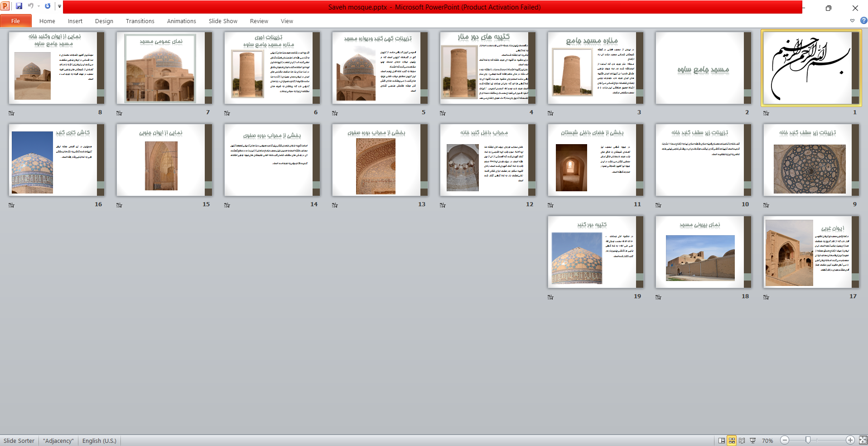Go to the Design tab
Image resolution: width=868 pixels, height=446 pixels.
click(104, 21)
